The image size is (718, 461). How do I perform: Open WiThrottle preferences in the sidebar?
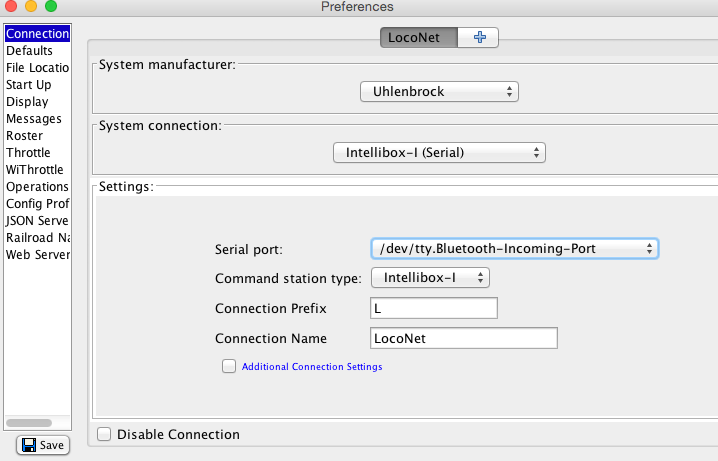[34, 170]
